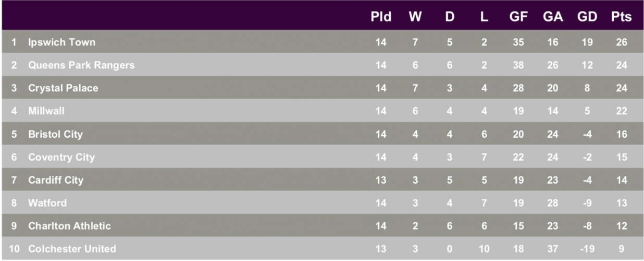Click the W column header
The width and height of the screenshot is (644, 261).
click(x=415, y=17)
